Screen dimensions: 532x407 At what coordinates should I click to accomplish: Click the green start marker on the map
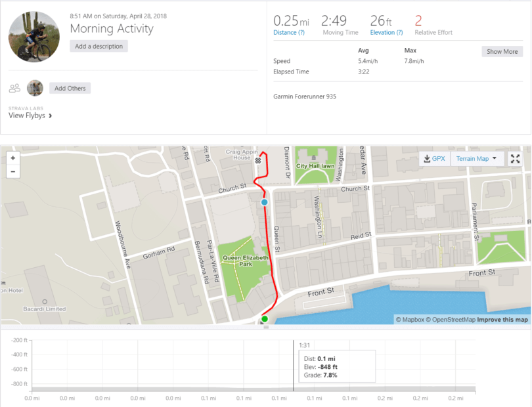265,320
